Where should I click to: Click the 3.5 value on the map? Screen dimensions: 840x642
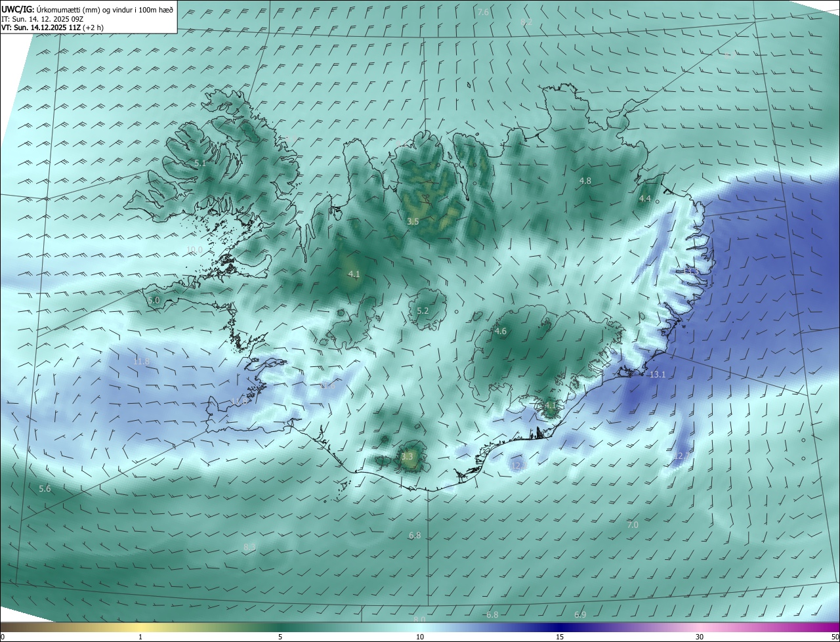coord(413,222)
